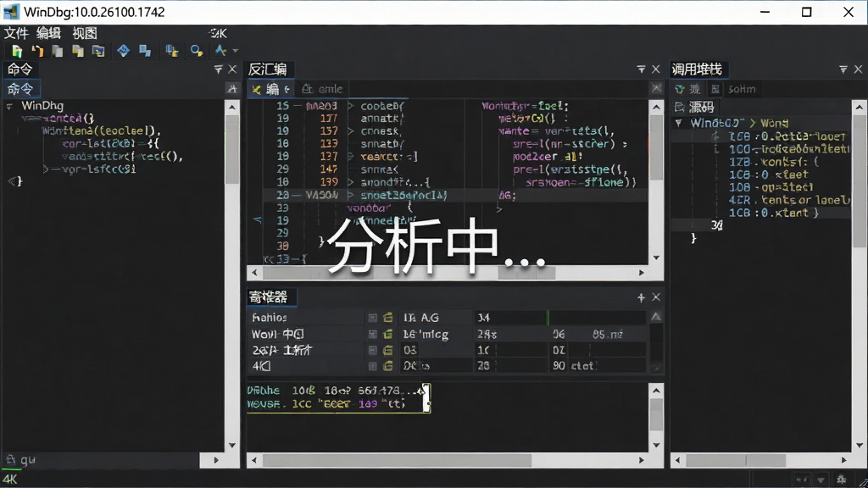The height and width of the screenshot is (488, 868).
Task: Select the 编 tab in disassembly panel
Action: [x=270, y=88]
